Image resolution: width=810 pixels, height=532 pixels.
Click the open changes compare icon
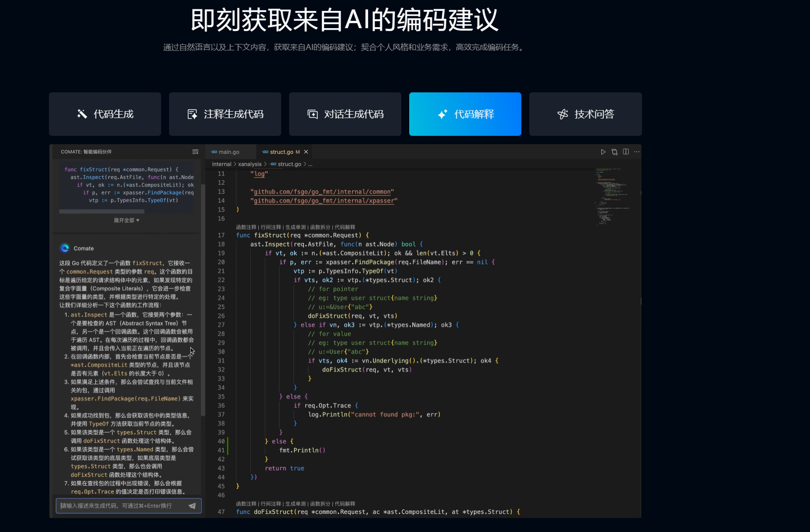point(614,152)
